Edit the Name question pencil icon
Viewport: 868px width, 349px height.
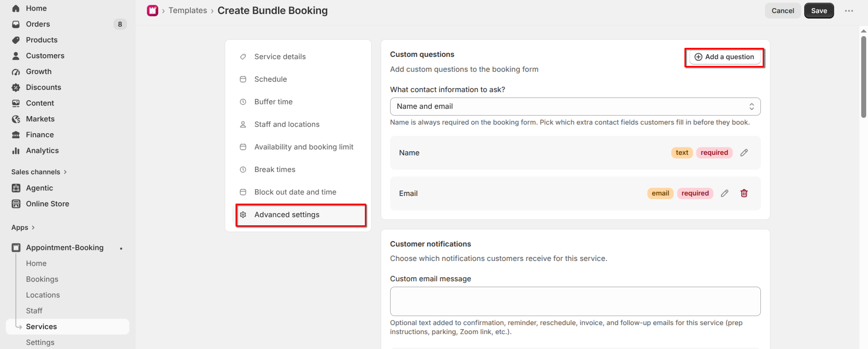(744, 153)
